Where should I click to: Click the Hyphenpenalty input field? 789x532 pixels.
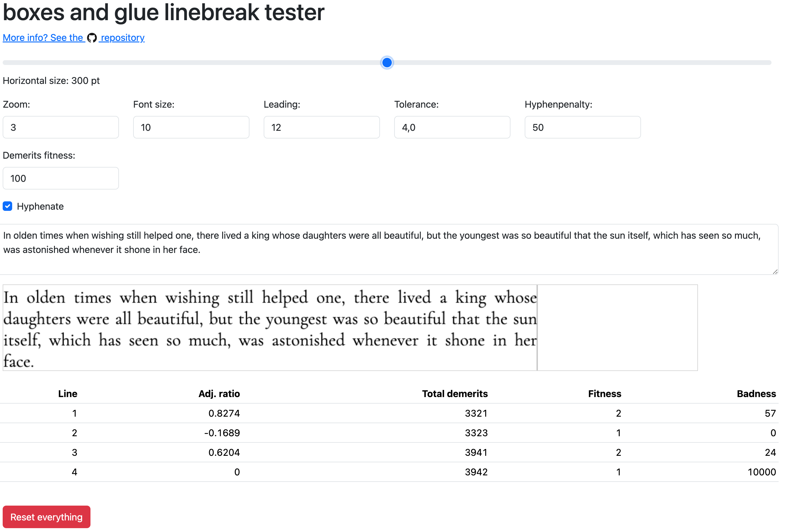point(583,127)
